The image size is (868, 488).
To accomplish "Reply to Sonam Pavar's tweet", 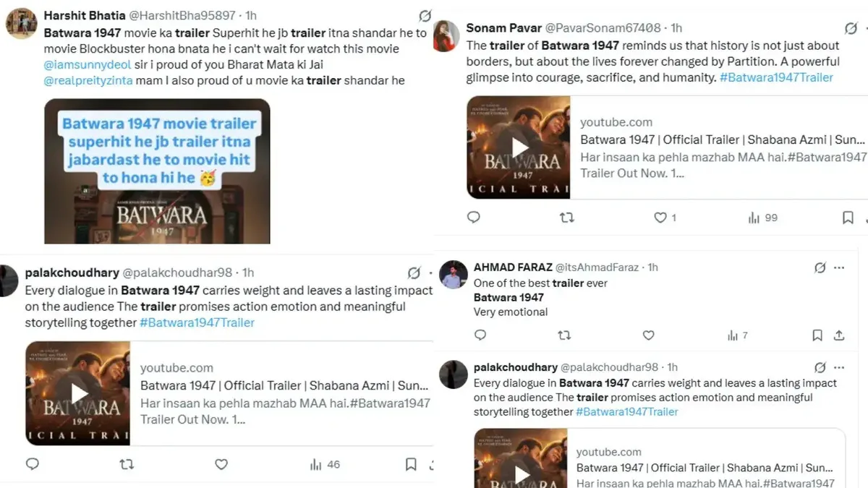I will point(473,217).
